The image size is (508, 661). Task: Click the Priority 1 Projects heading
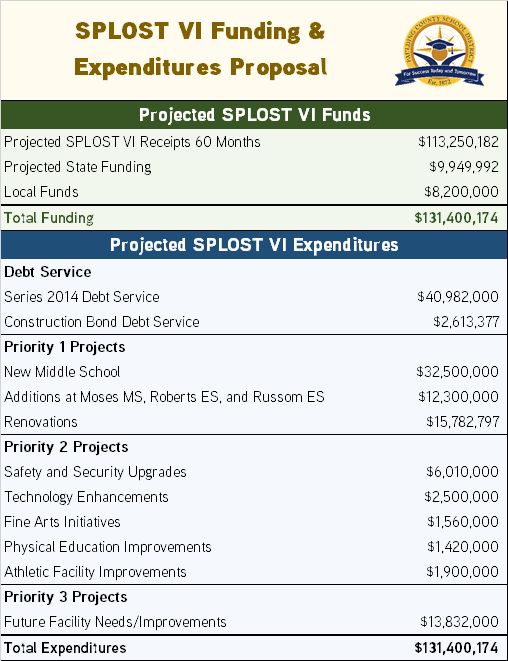[65, 347]
